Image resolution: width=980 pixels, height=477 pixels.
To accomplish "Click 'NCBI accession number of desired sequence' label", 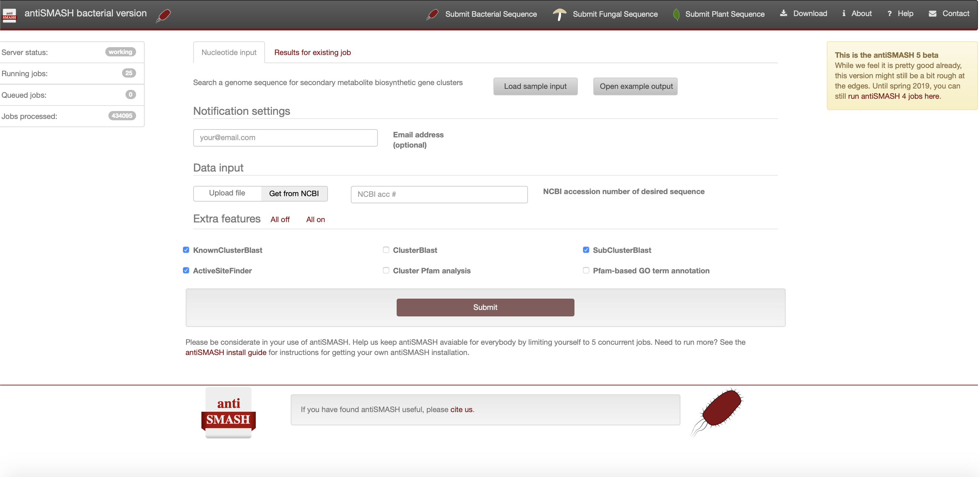I will coord(624,192).
